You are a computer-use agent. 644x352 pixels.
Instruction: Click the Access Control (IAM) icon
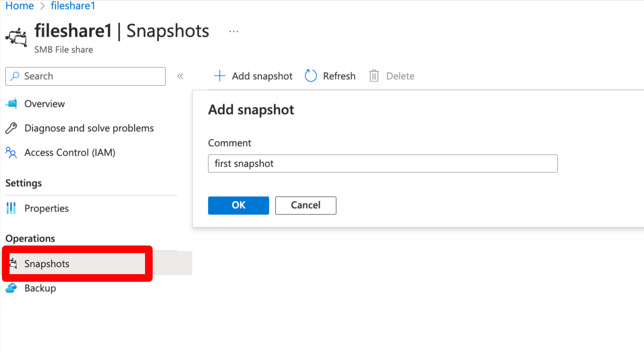[x=11, y=152]
